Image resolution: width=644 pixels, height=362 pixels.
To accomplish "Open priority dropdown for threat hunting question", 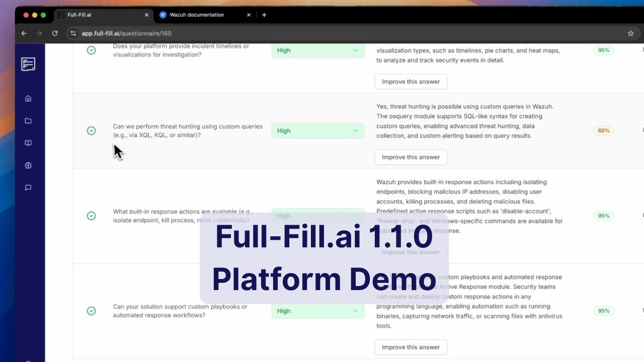I will (317, 131).
